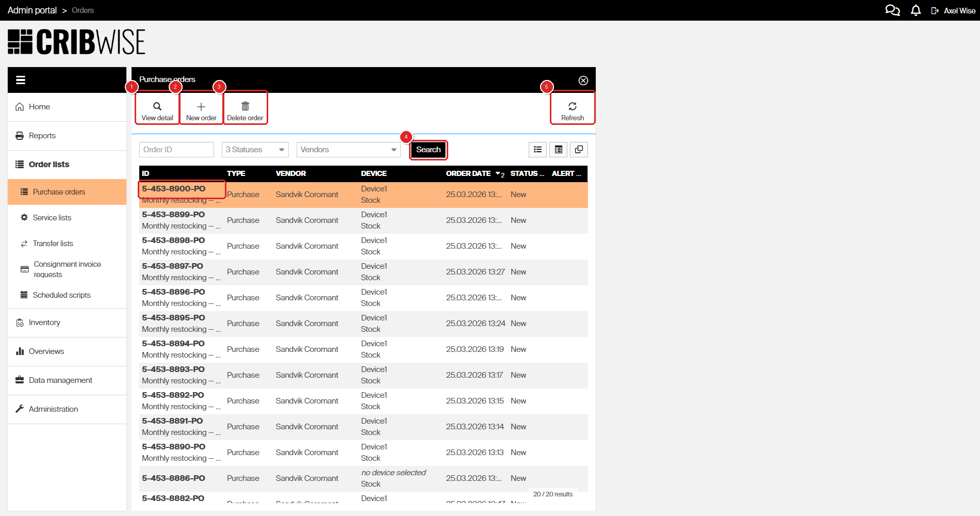
Task: Click the Delete order trash icon
Action: pyautogui.click(x=246, y=106)
